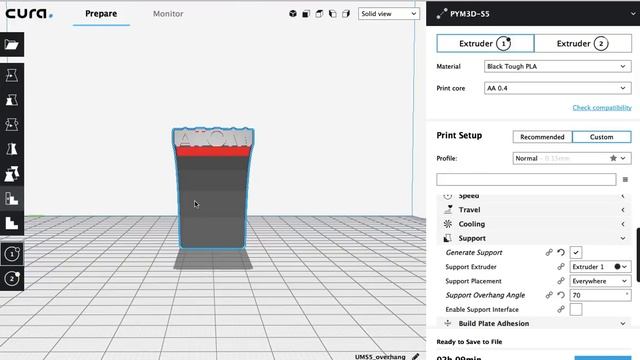Expand the Speed settings category
Viewport: 640px width, 360px height.
pos(534,196)
